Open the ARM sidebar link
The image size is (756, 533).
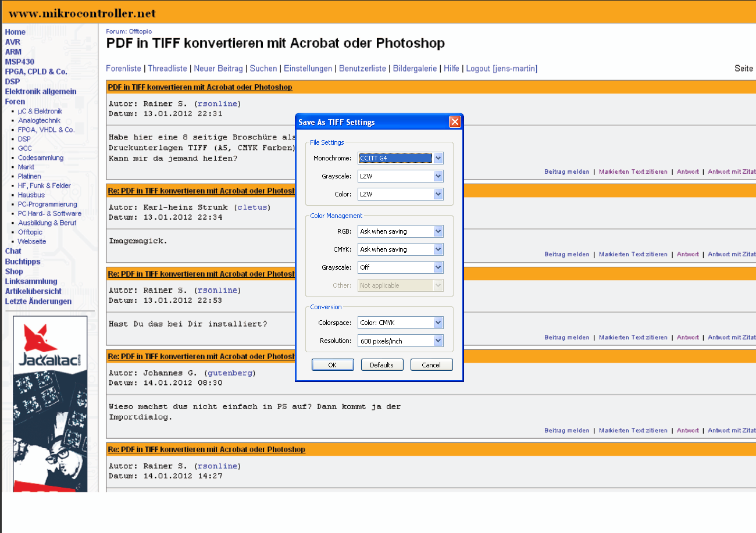point(13,52)
